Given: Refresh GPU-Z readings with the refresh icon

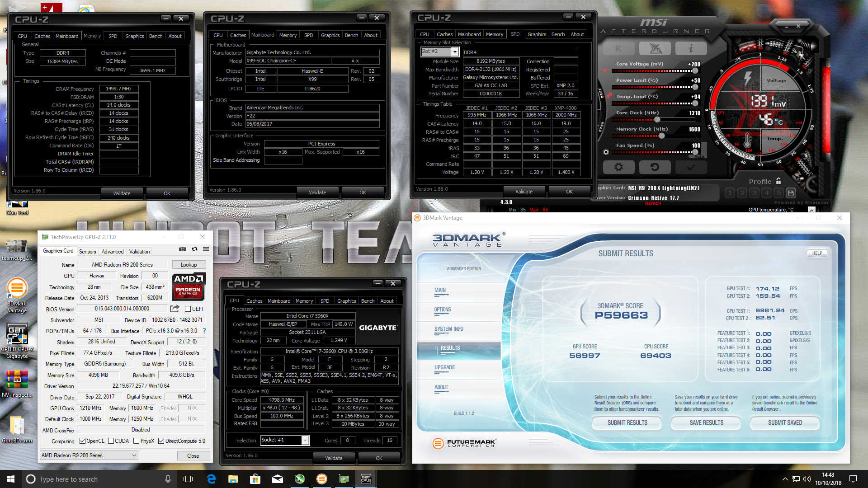Looking at the screenshot, I should click(194, 249).
